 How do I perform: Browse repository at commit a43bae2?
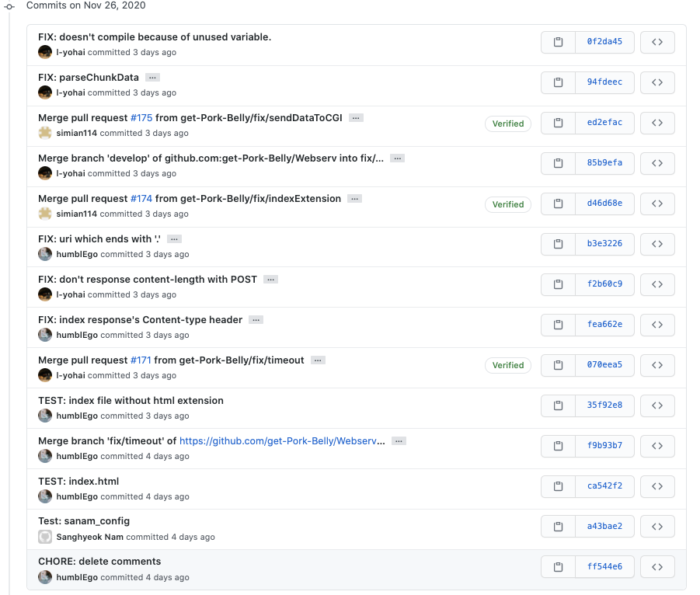tap(657, 527)
